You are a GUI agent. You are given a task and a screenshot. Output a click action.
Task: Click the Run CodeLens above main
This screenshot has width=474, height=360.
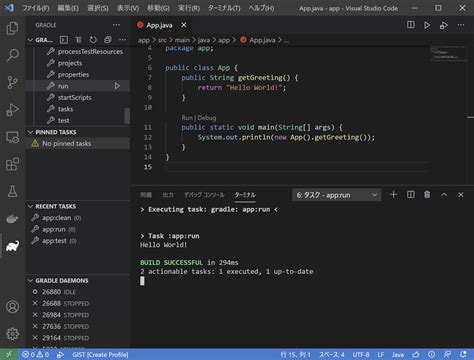(187, 118)
